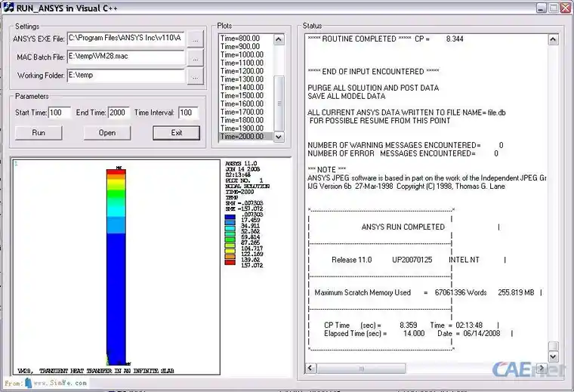The height and width of the screenshot is (392, 574).
Task: Browse for the MAC Batch file
Action: click(x=195, y=57)
